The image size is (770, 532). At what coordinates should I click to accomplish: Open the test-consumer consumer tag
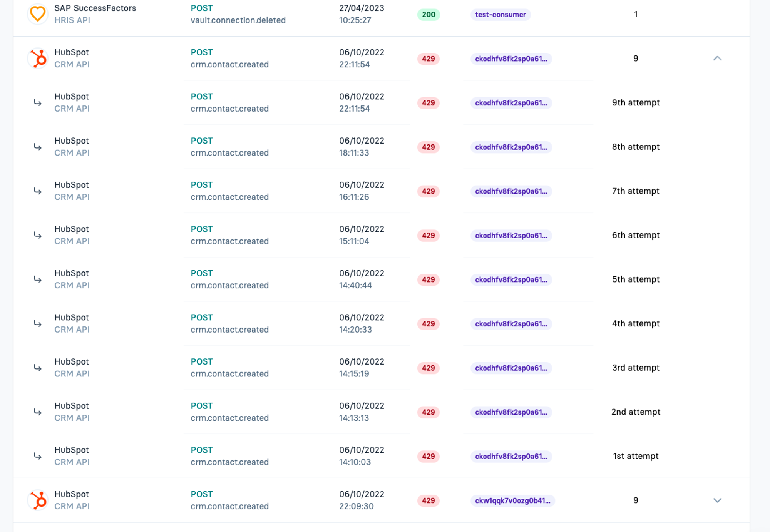(x=500, y=15)
